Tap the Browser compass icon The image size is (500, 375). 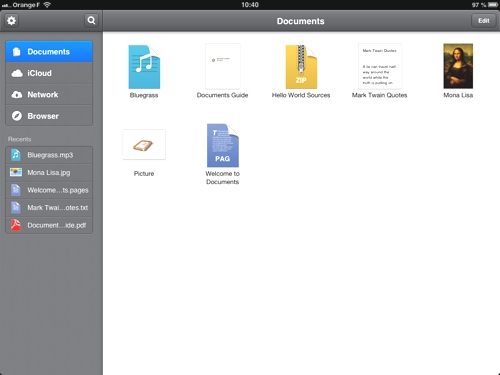pyautogui.click(x=17, y=116)
